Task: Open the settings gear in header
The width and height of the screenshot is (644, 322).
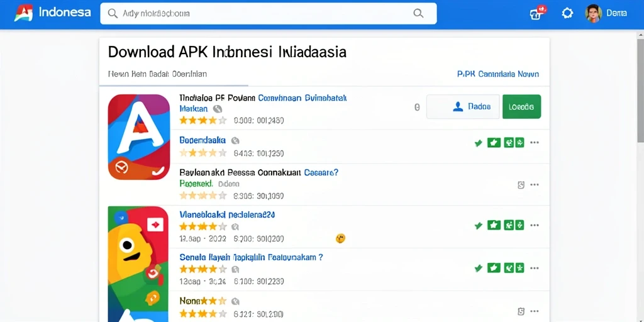Action: pyautogui.click(x=567, y=13)
